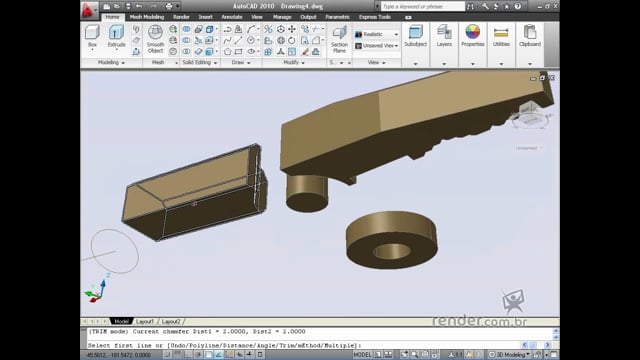Viewport: 640px width, 360px height.
Task: Switch to the Annotate ribbon tab
Action: (x=232, y=17)
